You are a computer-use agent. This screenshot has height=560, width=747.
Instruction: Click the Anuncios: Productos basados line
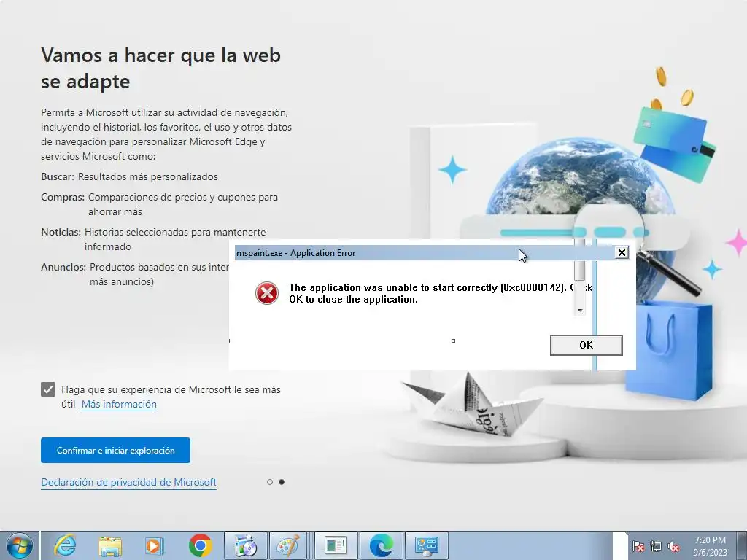click(135, 274)
